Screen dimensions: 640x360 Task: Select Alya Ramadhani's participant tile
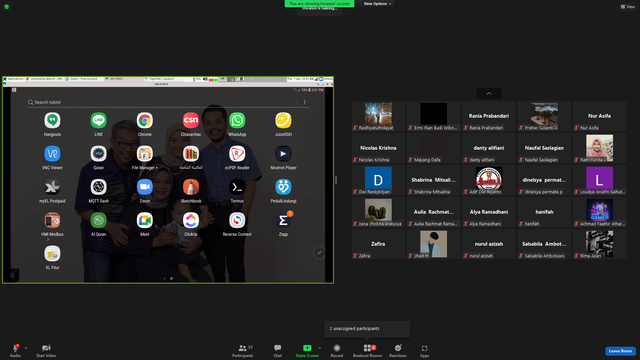click(x=489, y=212)
